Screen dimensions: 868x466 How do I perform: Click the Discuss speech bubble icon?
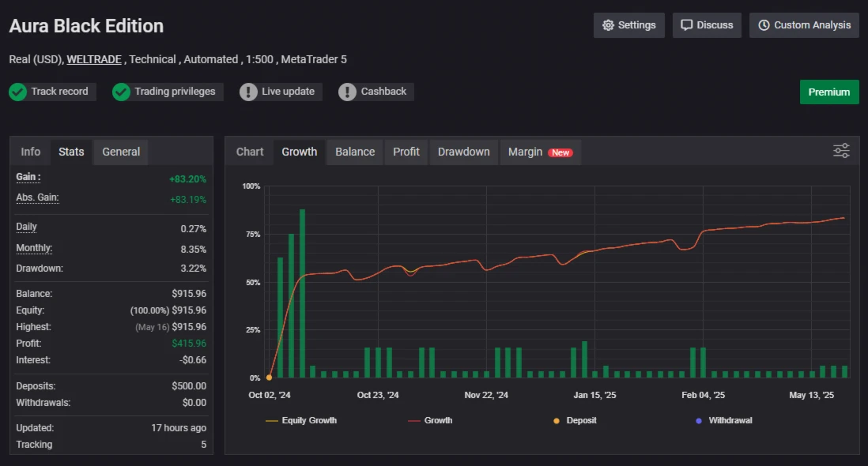[686, 25]
